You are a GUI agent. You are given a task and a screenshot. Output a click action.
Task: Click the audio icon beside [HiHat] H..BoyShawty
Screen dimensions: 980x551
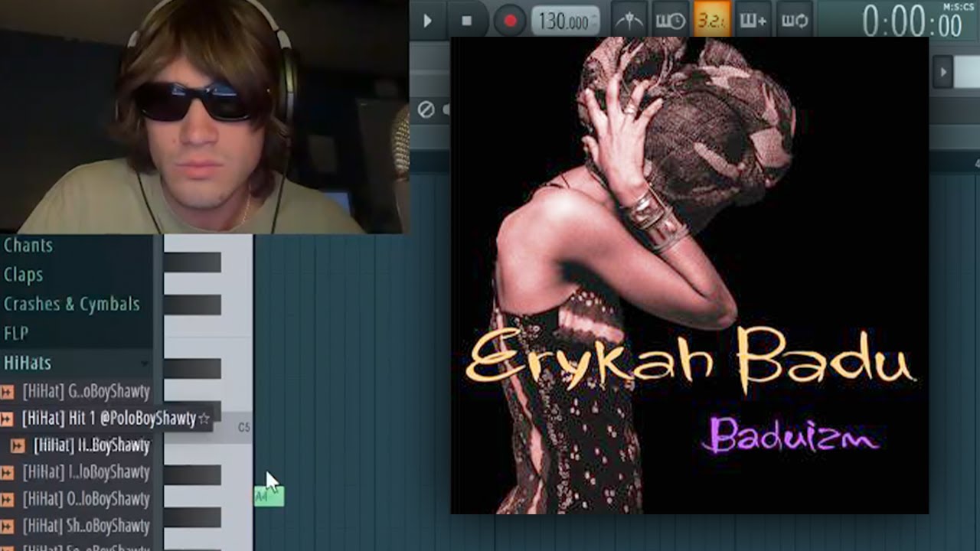click(x=18, y=445)
